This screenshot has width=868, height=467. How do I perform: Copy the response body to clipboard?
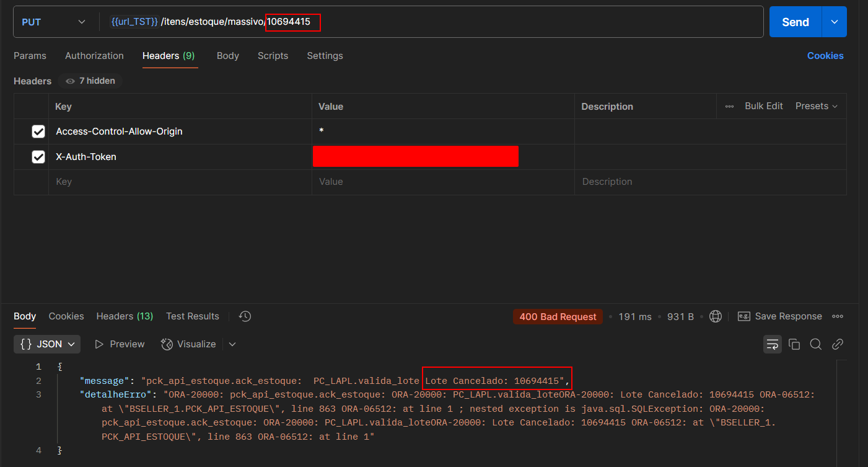pos(794,344)
